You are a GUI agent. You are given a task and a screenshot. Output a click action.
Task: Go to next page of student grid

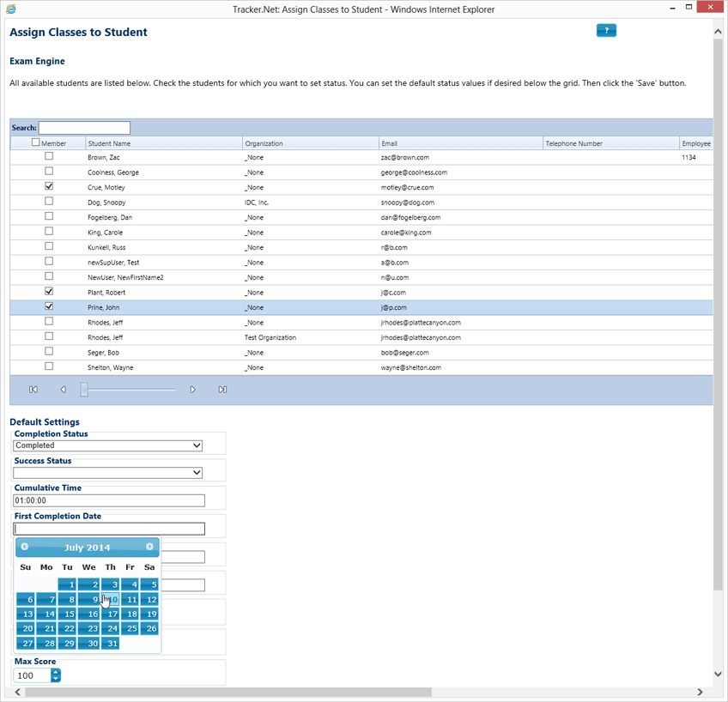(x=192, y=390)
